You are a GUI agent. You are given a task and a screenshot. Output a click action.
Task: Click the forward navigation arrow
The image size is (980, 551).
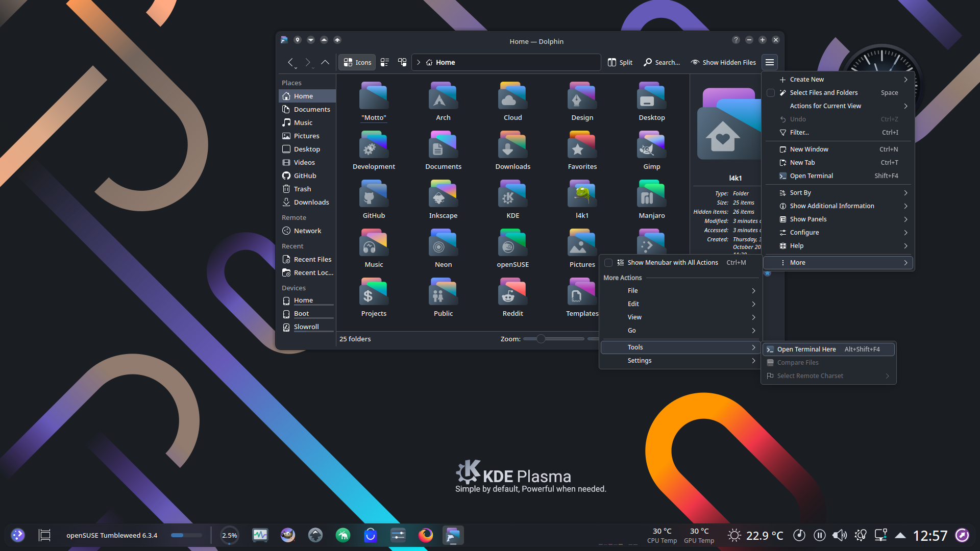[x=308, y=62]
